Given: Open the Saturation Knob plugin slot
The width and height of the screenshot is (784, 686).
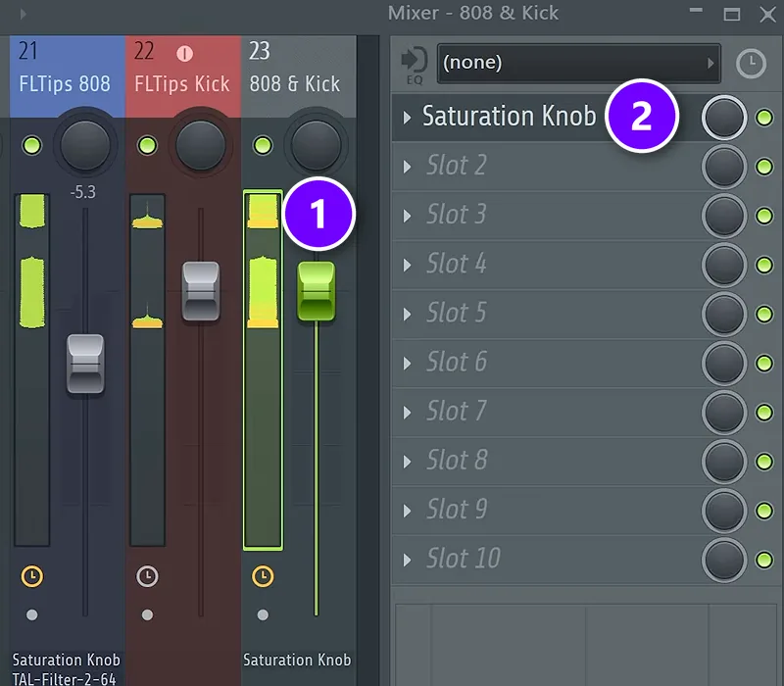Looking at the screenshot, I should [509, 116].
